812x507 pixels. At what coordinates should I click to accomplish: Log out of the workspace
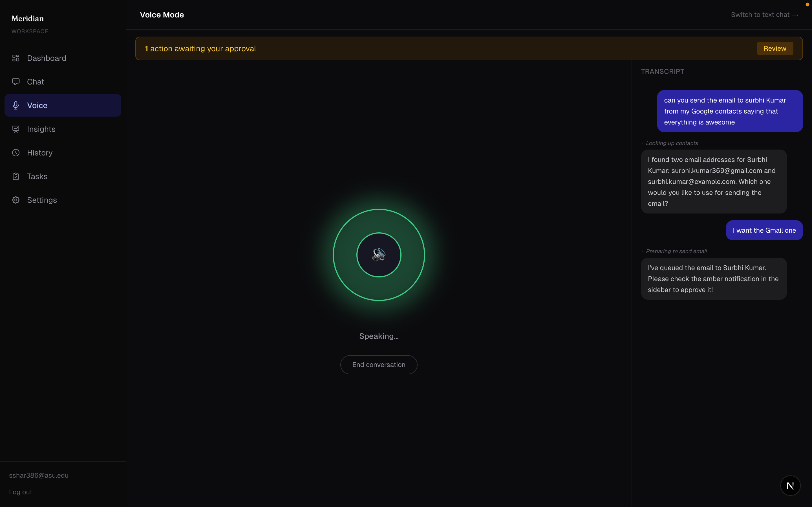(21, 492)
